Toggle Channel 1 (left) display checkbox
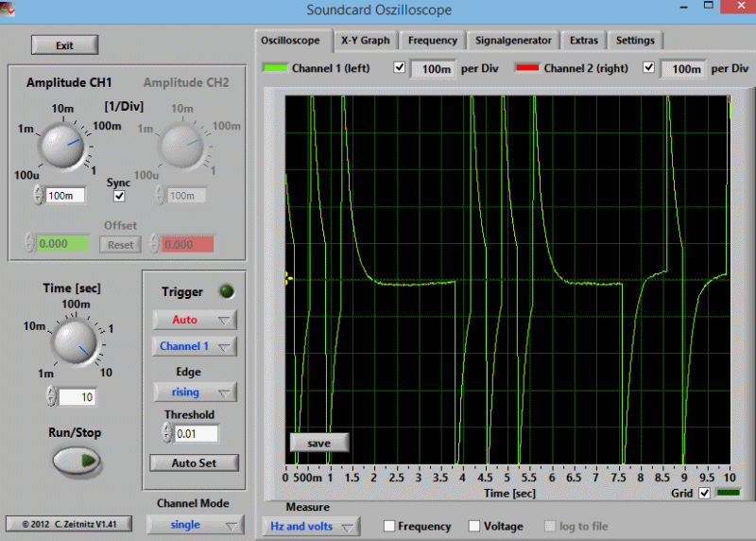 tap(399, 67)
